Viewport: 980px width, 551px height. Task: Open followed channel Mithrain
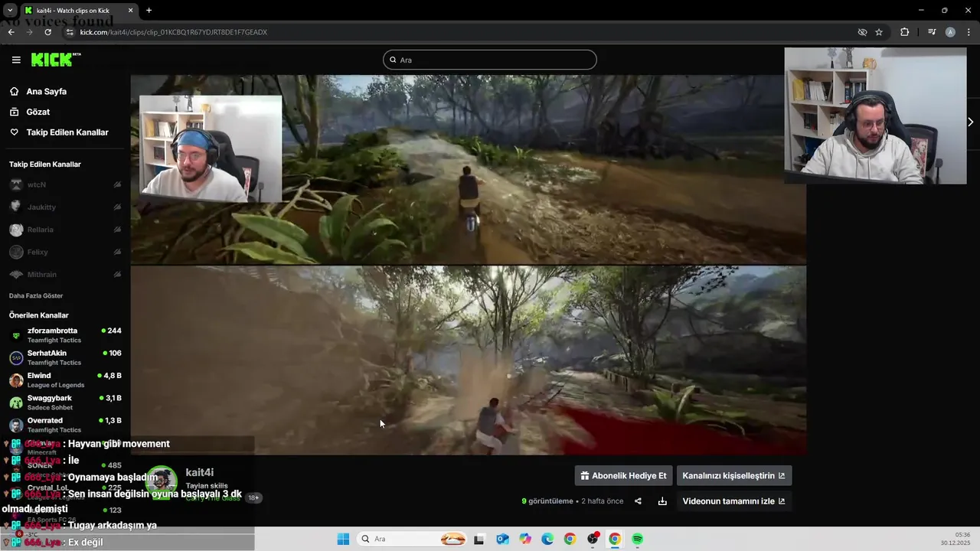pos(65,274)
